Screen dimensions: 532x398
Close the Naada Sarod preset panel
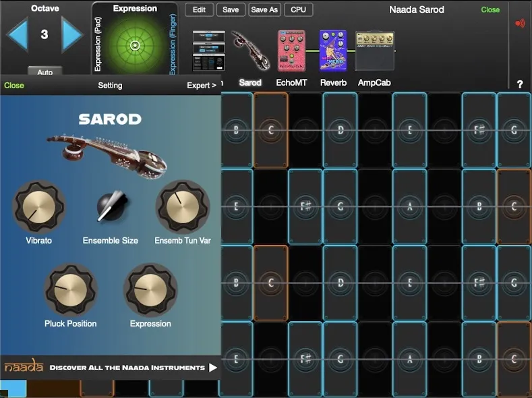[x=490, y=9]
